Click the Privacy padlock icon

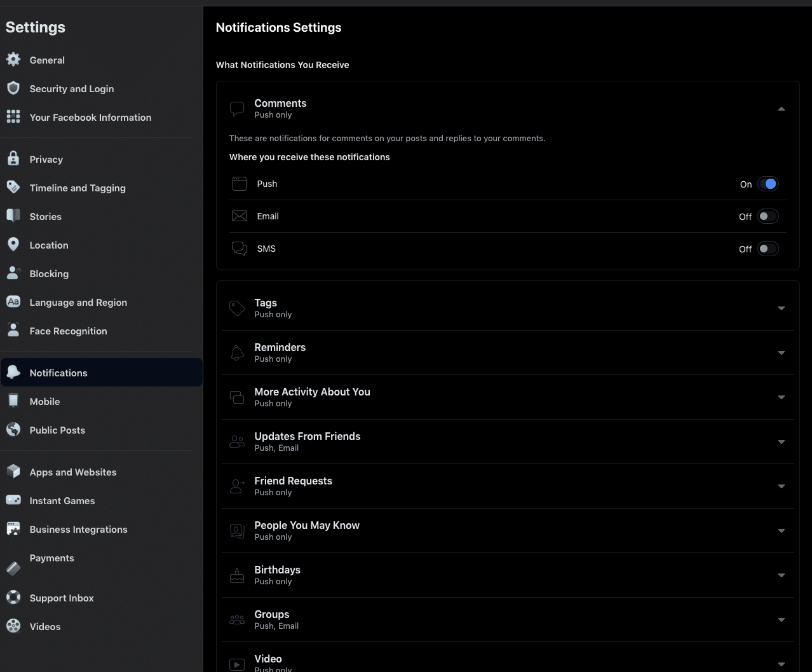[13, 159]
